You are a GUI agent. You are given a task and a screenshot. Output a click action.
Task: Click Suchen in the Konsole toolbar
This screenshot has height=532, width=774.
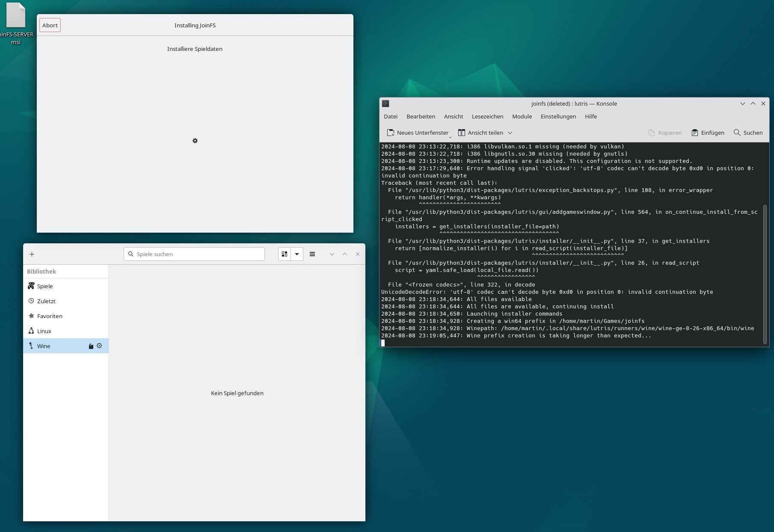tap(748, 133)
